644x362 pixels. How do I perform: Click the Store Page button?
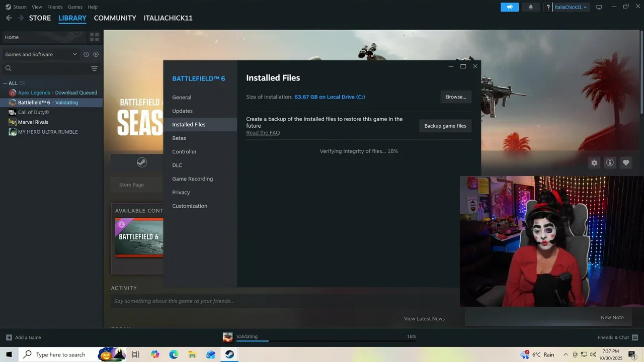tap(131, 185)
